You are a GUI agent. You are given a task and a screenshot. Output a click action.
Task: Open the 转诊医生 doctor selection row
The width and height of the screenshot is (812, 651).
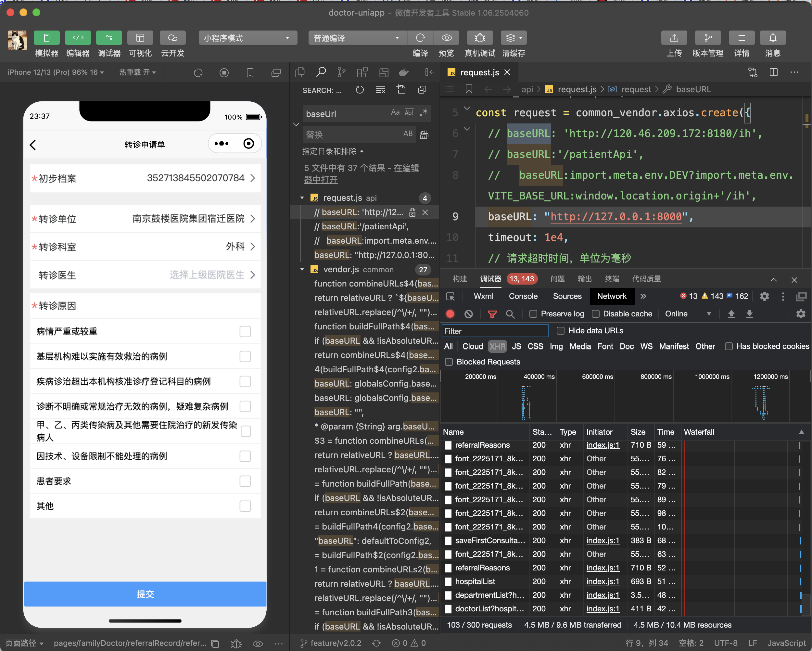coord(146,275)
